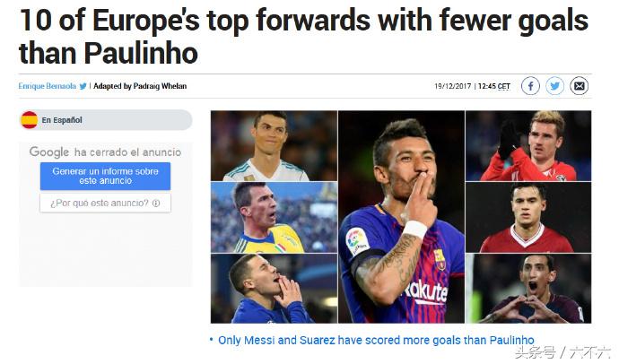Click the article headline about Paulinho
The width and height of the screenshot is (619, 364).
pos(304,36)
